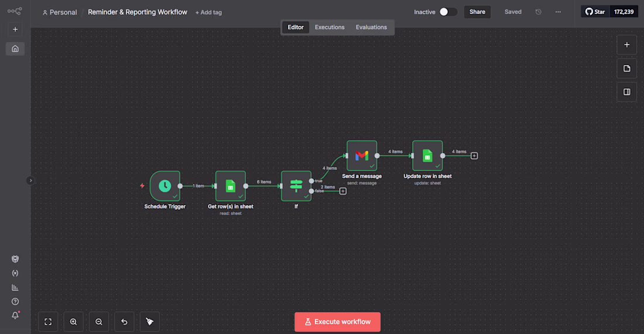Select the If node
Image resolution: width=644 pixels, height=334 pixels.
[x=296, y=186]
